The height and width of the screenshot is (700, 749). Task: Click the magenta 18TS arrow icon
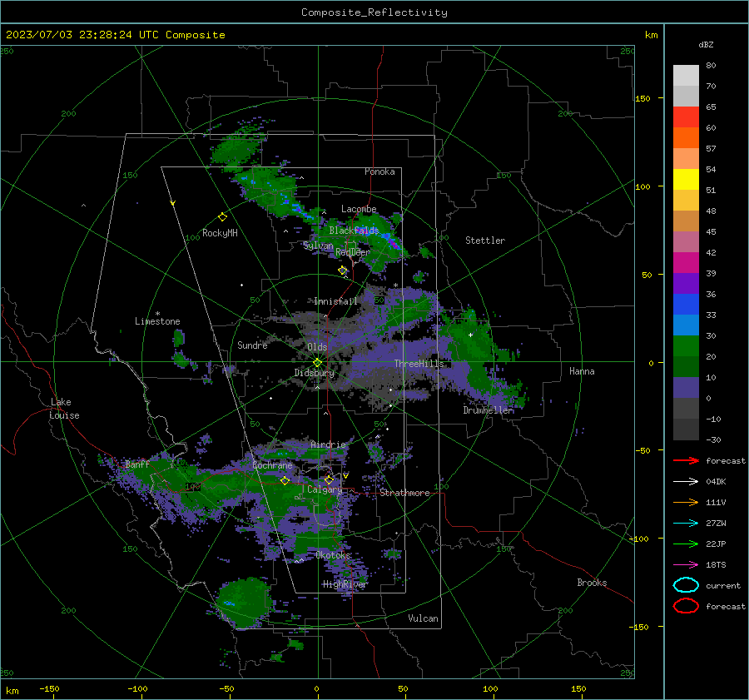click(x=686, y=565)
